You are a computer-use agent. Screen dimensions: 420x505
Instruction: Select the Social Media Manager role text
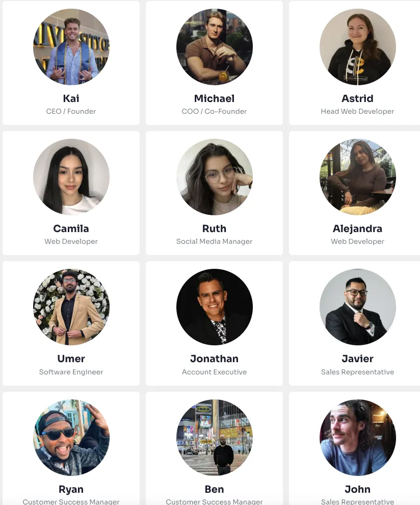coord(215,242)
